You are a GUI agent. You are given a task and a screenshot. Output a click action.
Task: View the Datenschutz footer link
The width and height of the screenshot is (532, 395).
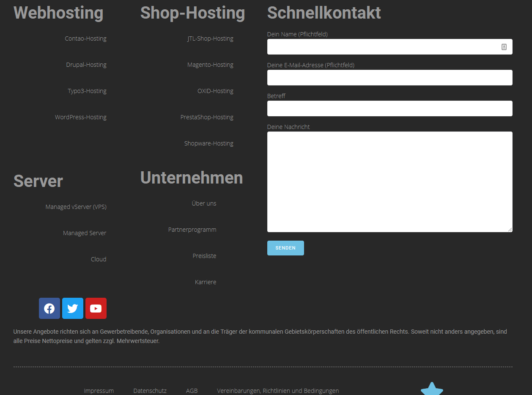[x=150, y=391]
